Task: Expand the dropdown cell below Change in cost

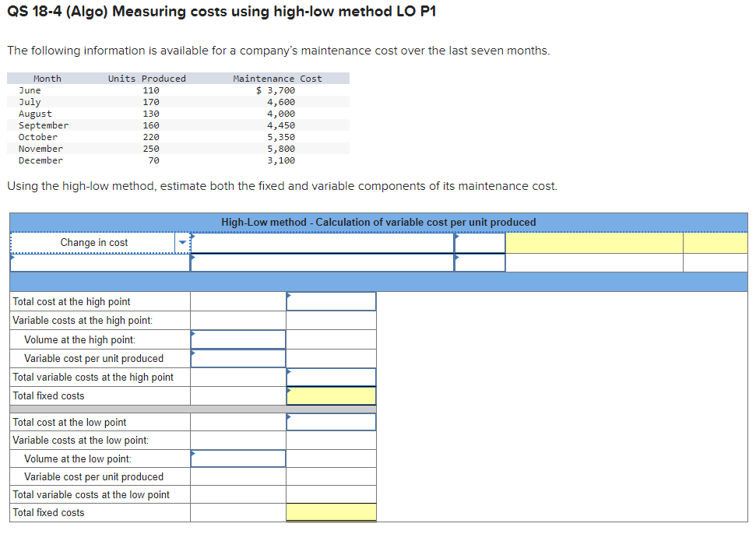Action: pos(100,262)
